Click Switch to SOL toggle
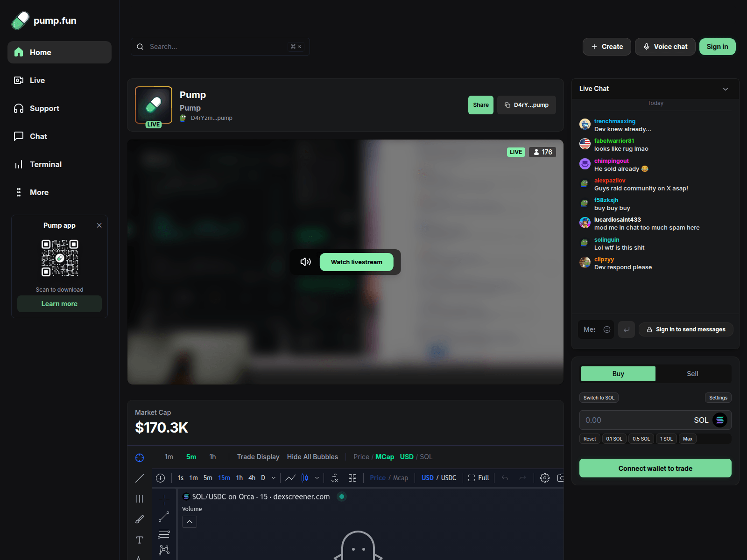This screenshot has width=747, height=560. pyautogui.click(x=599, y=398)
